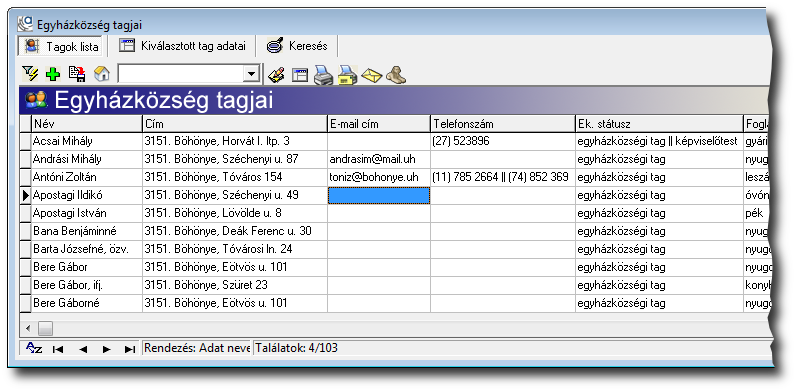Click the horizontal scrollbar thumb

pyautogui.click(x=45, y=328)
